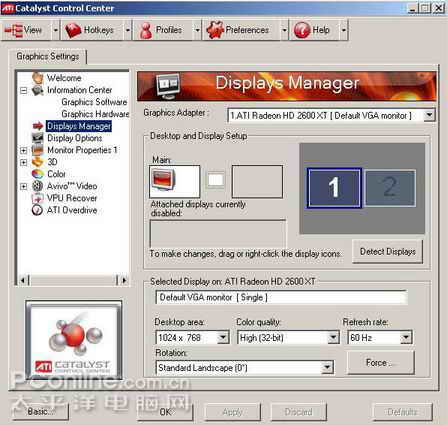This screenshot has width=447, height=425.
Task: Select display number 1 box
Action: tap(334, 188)
